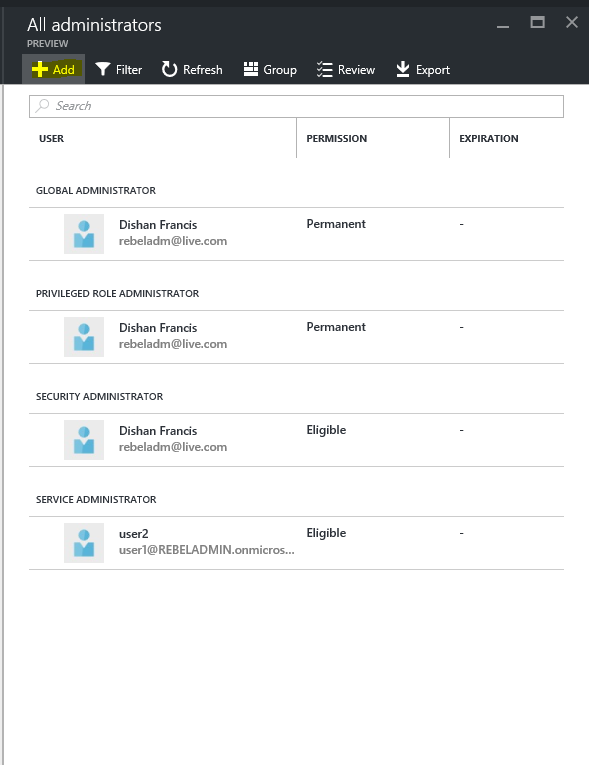
Task: Open the user2 Service Administrator entry
Action: coord(296,543)
